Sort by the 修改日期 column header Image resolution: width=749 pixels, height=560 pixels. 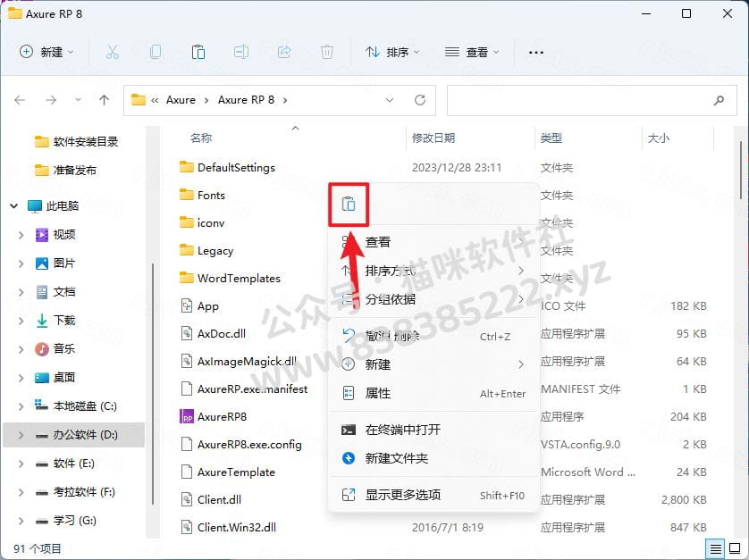pyautogui.click(x=433, y=138)
